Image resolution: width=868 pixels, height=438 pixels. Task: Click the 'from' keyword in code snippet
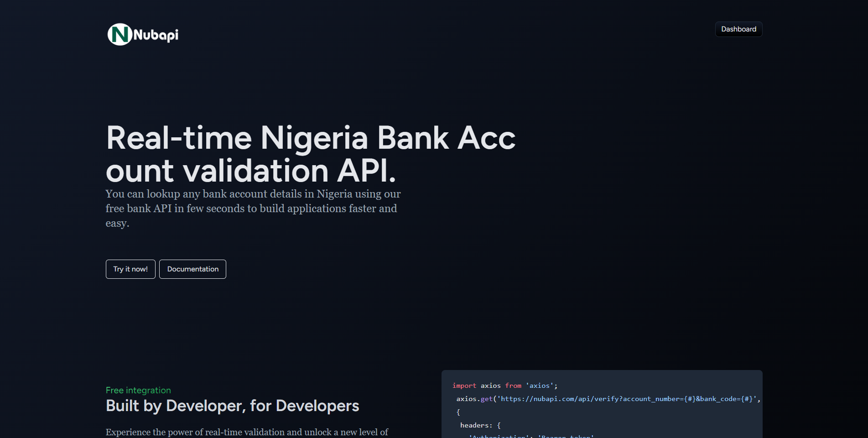coord(513,386)
